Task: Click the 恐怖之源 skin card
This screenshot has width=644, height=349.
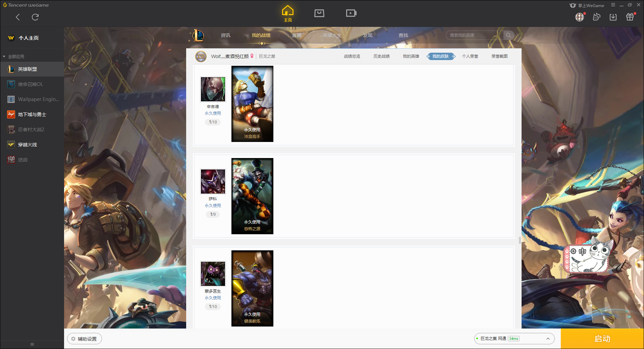Action: [252, 196]
